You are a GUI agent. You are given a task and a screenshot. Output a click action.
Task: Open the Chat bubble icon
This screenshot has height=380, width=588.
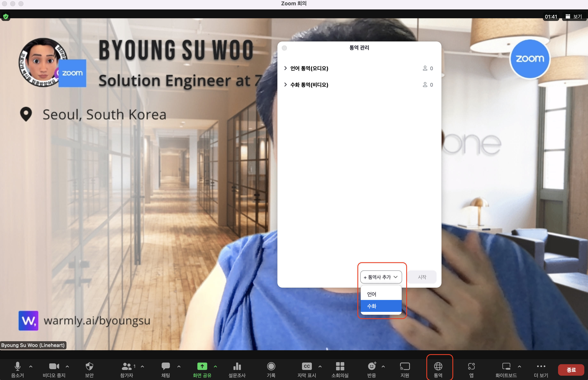[x=166, y=366]
